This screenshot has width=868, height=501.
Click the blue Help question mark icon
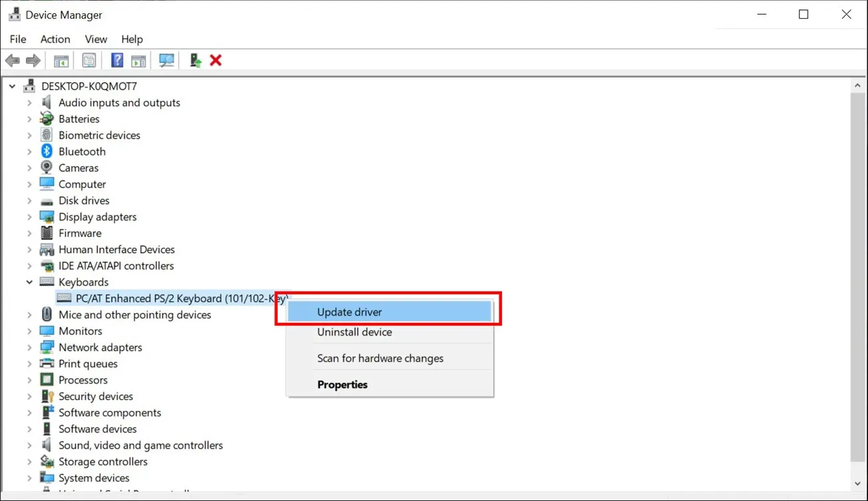[x=117, y=61]
